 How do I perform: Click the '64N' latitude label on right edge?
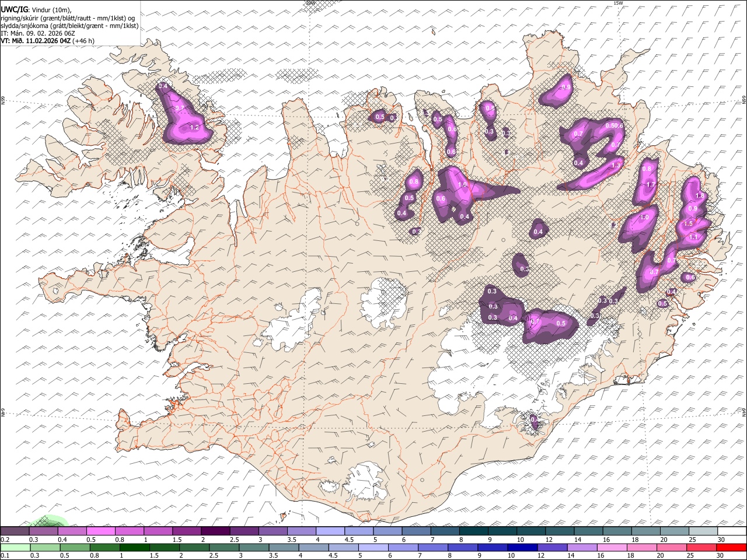pyautogui.click(x=744, y=412)
